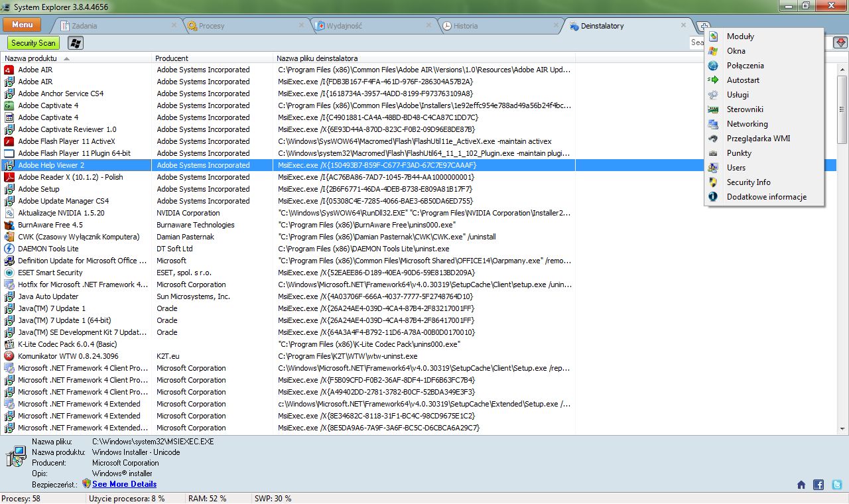Choose Moduły from the new tab menu

(x=764, y=36)
